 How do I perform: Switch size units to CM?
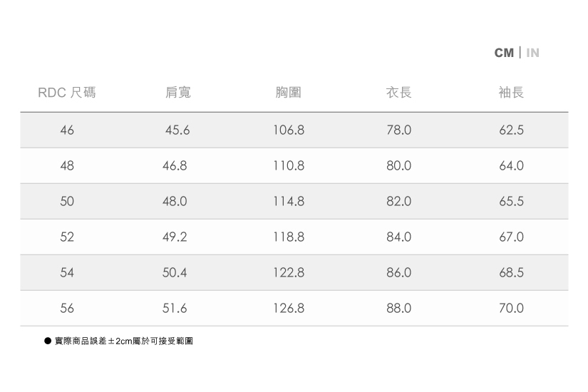[x=504, y=53]
